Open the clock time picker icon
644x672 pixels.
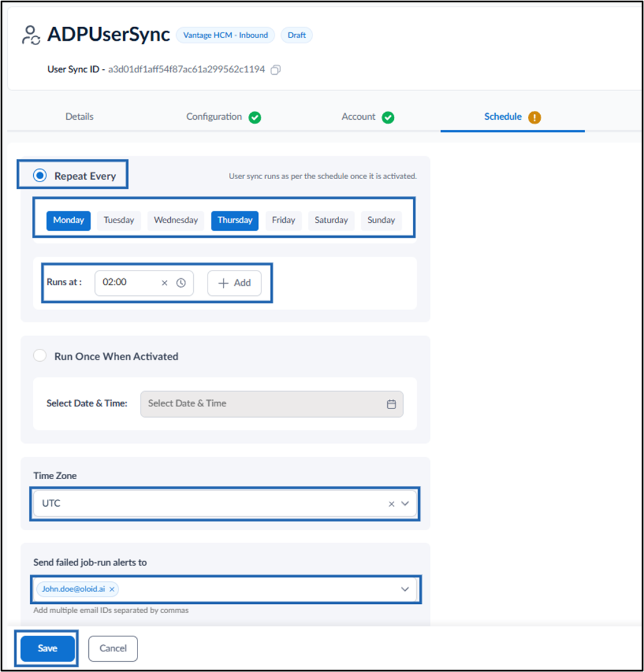tap(181, 283)
